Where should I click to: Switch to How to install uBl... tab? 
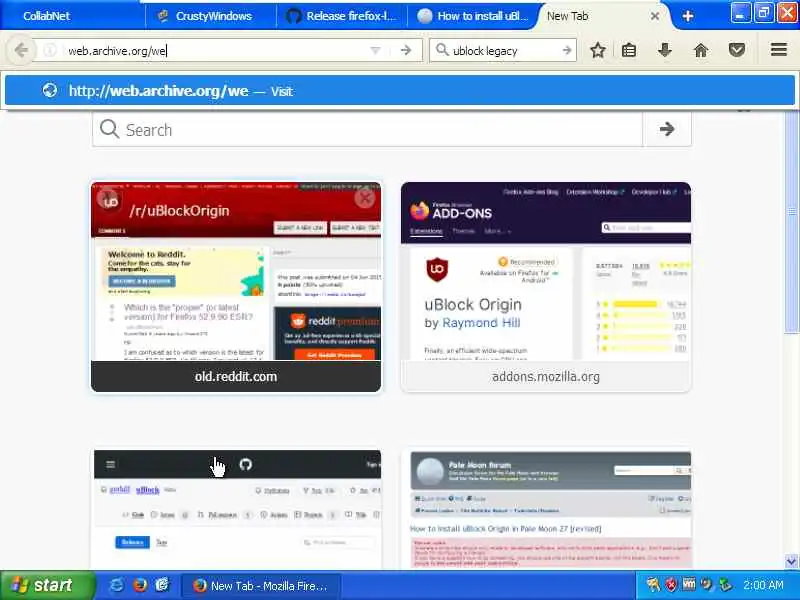473,16
